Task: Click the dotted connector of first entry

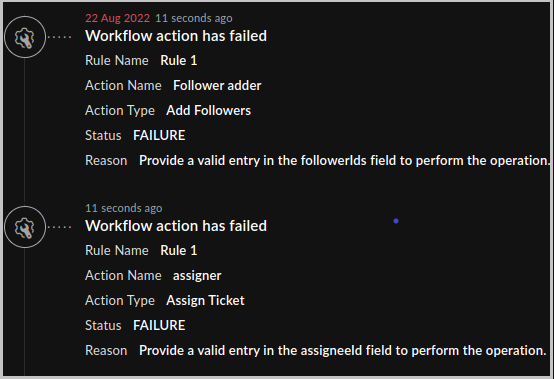Action: [59, 37]
